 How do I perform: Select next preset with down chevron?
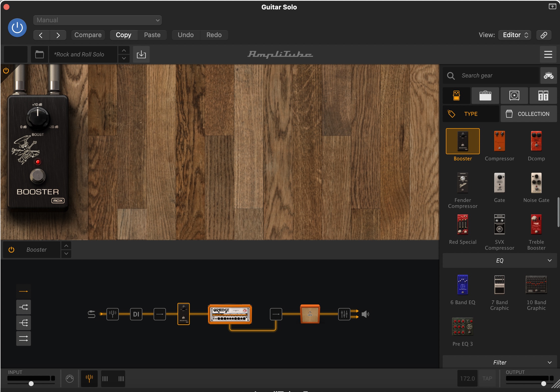(x=124, y=58)
